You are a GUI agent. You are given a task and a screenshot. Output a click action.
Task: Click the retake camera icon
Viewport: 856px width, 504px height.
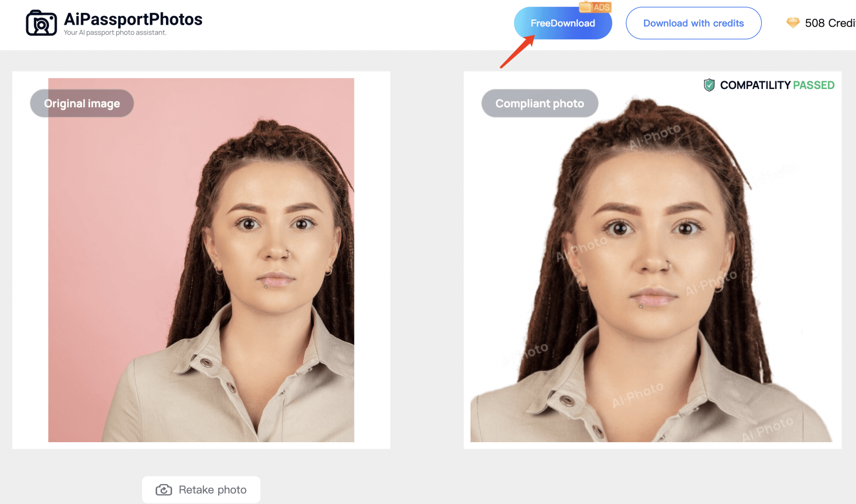(x=164, y=490)
